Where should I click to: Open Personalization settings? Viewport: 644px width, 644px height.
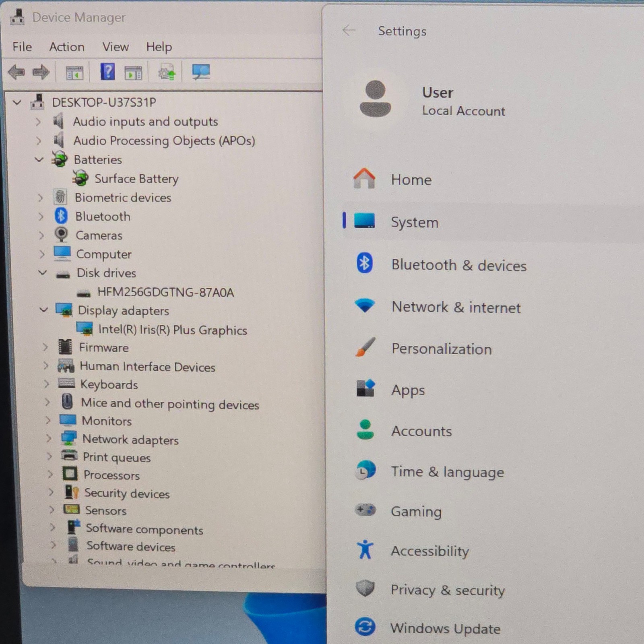[x=442, y=349]
